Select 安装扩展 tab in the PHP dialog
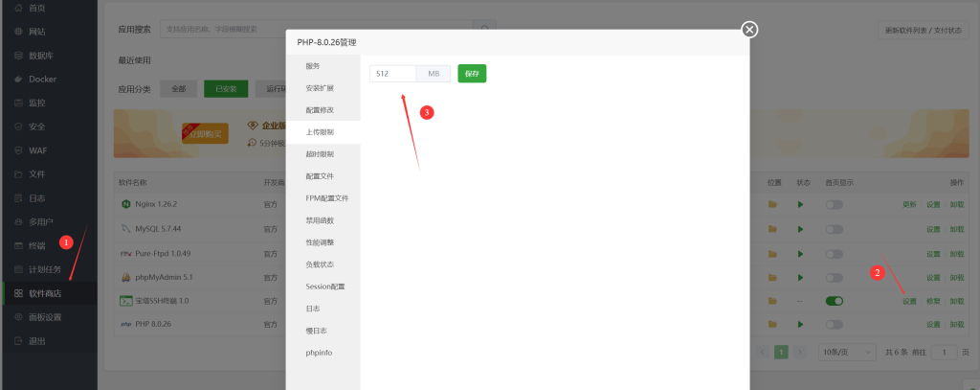The image size is (980, 390). (x=320, y=88)
